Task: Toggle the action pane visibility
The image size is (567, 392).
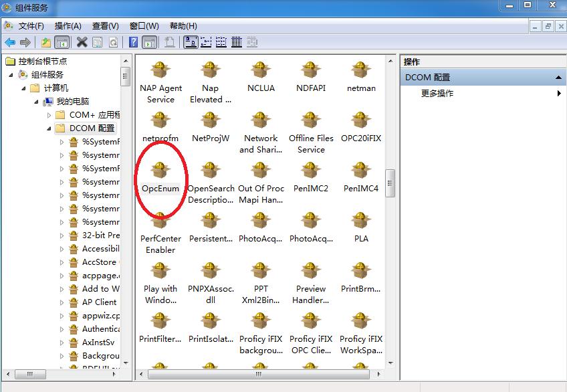Action: [148, 41]
